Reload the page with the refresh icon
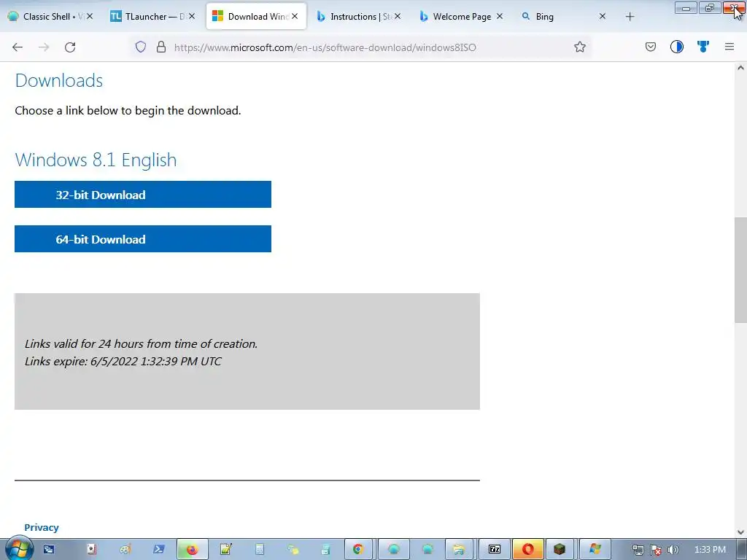 pyautogui.click(x=70, y=47)
